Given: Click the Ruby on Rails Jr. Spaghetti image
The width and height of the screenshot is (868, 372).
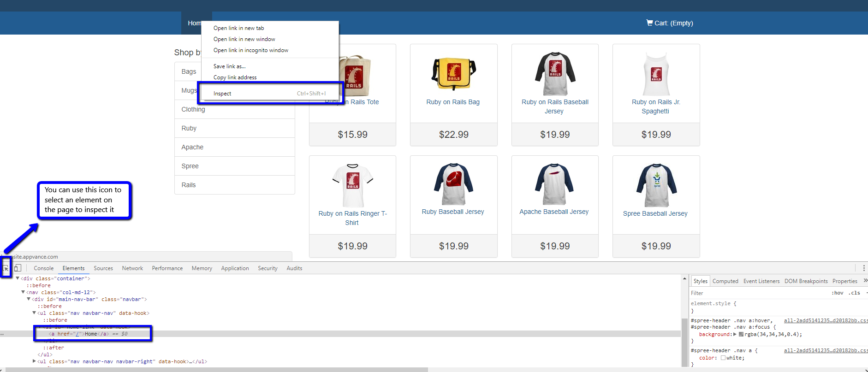Looking at the screenshot, I should 656,74.
